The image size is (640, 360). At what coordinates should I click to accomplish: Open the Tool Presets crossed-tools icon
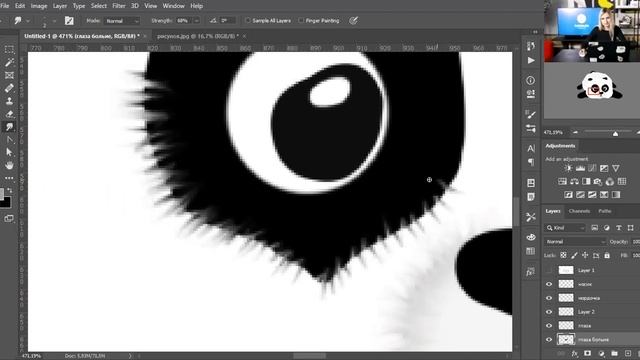point(531,217)
